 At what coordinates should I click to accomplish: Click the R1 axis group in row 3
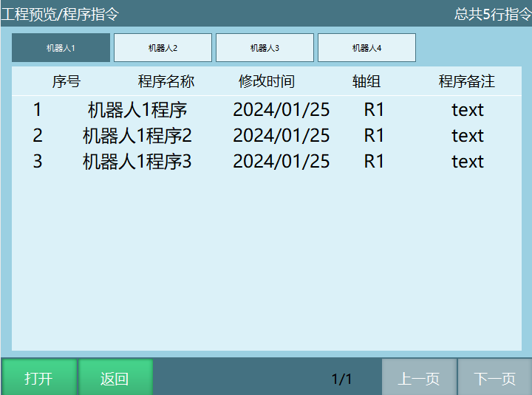coord(374,162)
